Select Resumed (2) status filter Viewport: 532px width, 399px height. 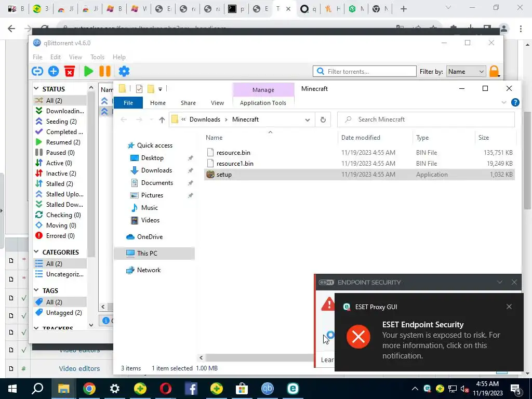pos(58,142)
